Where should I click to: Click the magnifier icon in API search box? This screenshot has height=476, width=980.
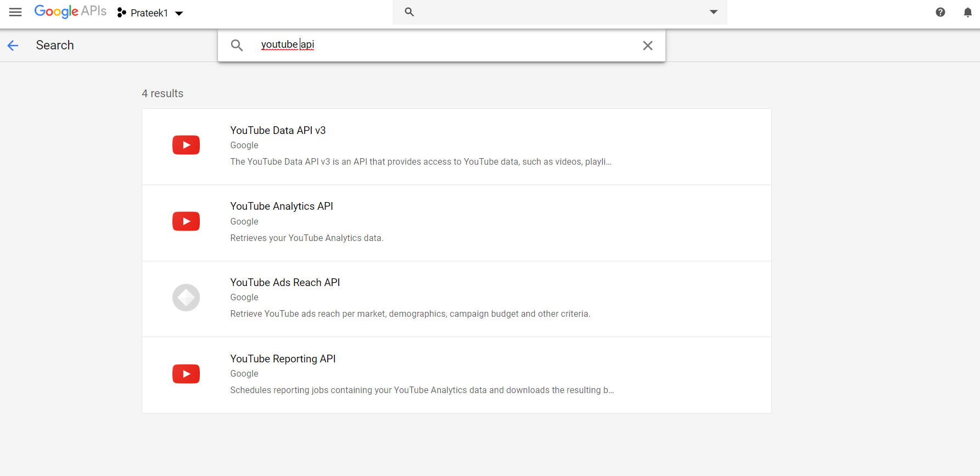(237, 45)
